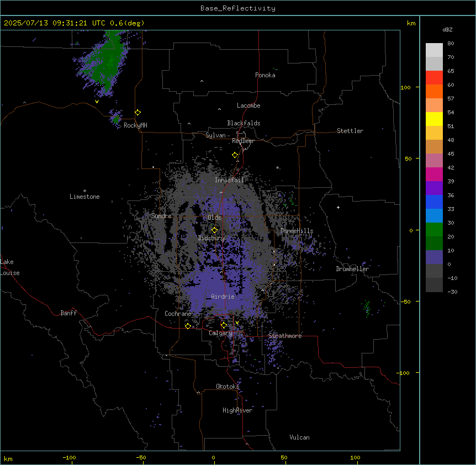Image resolution: width=476 pixels, height=465 pixels.
Task: Click the yellow diamond marker south of RedDeer
Action: click(235, 155)
